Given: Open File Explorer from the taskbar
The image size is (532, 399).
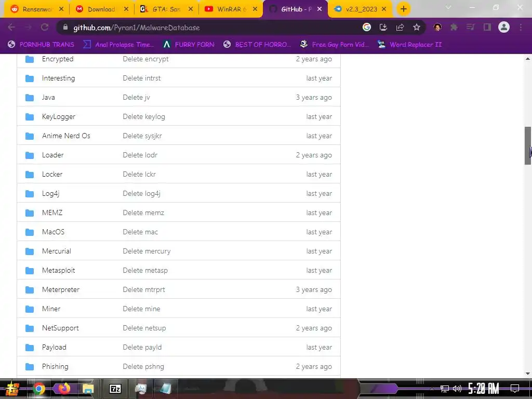Looking at the screenshot, I should pos(88,389).
